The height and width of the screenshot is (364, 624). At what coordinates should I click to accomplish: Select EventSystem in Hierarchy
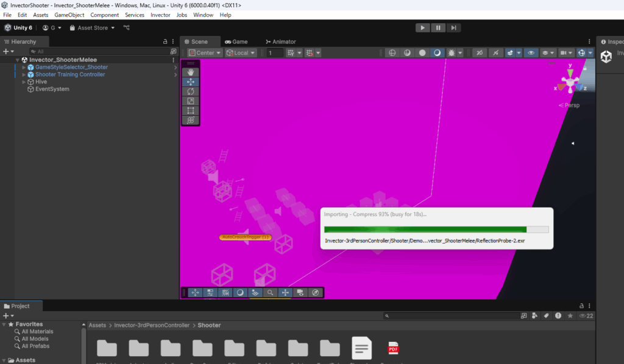pos(52,89)
